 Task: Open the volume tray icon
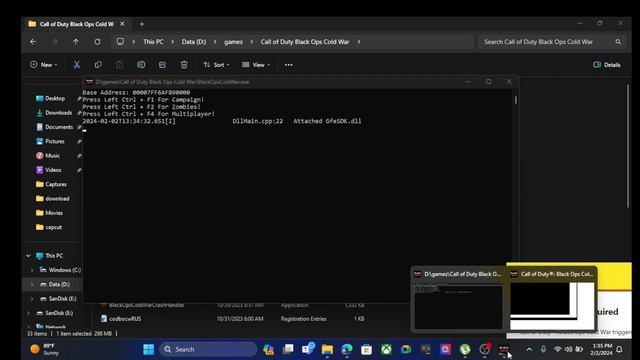[568, 349]
